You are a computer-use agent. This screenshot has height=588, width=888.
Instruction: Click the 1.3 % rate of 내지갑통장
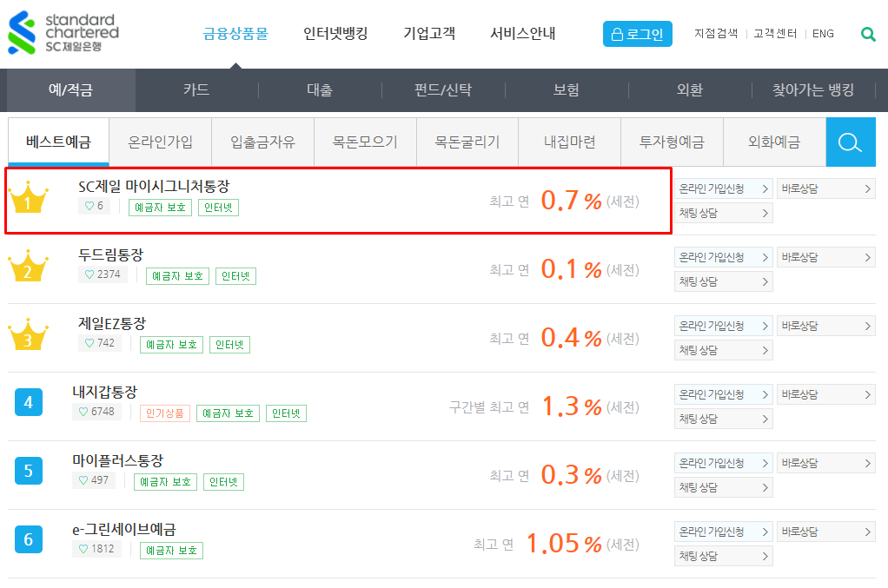572,406
